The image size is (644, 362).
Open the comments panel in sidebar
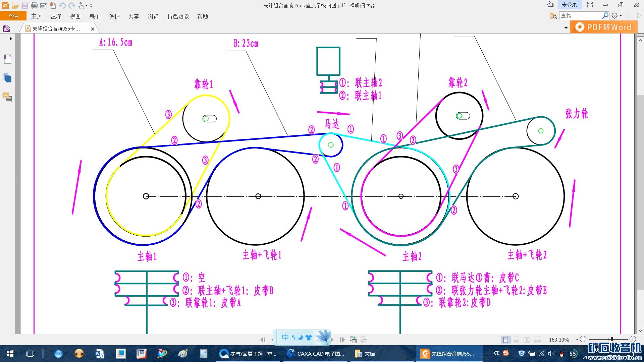pyautogui.click(x=7, y=97)
